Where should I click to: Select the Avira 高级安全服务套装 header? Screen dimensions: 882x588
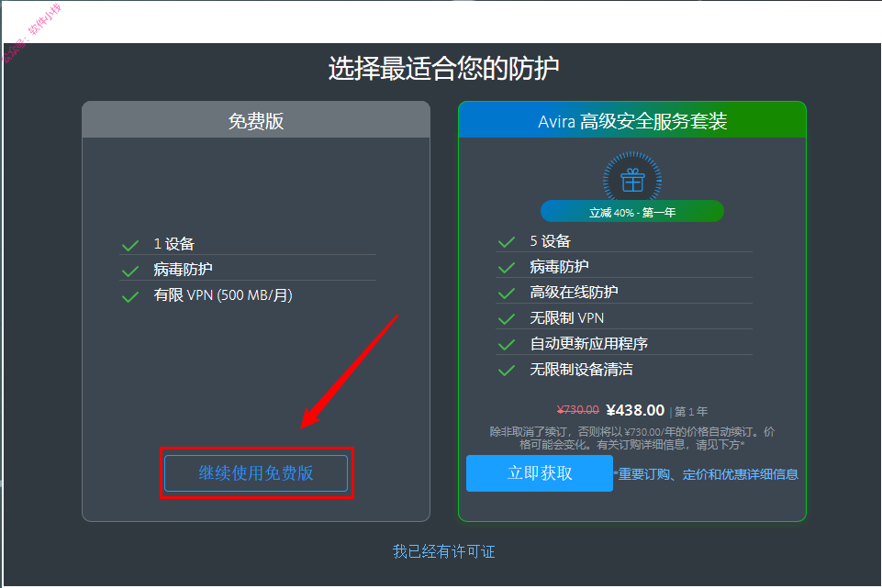click(x=632, y=120)
